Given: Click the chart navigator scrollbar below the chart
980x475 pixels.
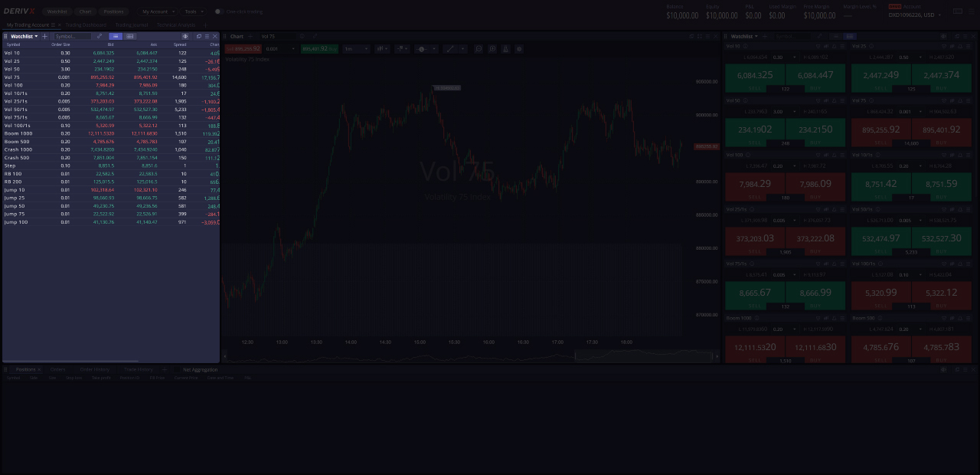Looking at the screenshot, I should pos(645,355).
